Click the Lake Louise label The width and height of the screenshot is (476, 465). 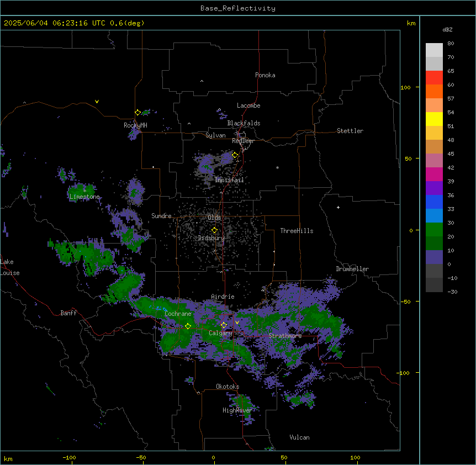[10, 267]
